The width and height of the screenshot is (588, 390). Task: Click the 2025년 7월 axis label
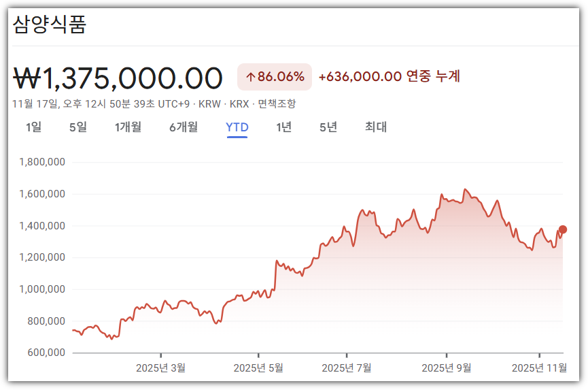(x=347, y=368)
